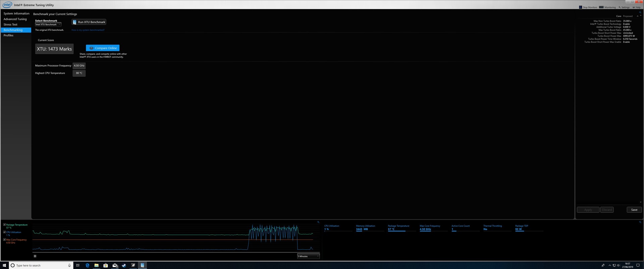Pause the monitoring graph

point(35,256)
